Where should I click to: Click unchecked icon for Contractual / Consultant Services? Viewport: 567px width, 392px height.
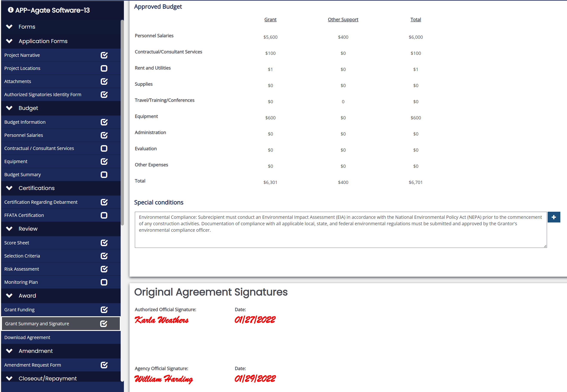[x=104, y=148]
